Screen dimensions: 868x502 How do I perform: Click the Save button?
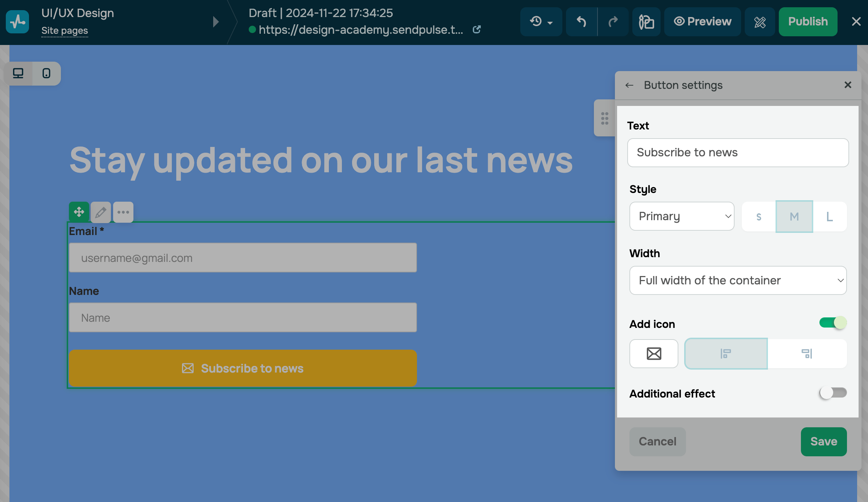click(x=823, y=441)
